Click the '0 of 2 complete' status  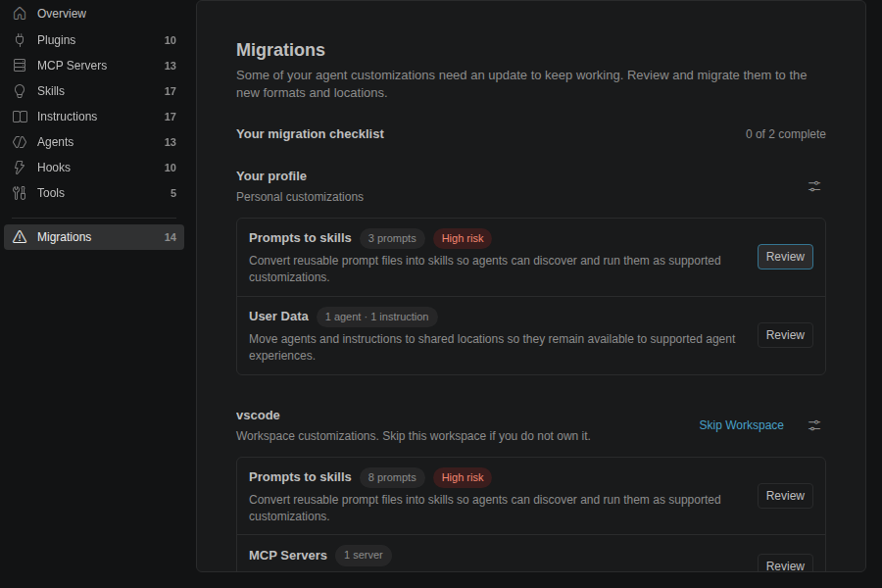(785, 134)
